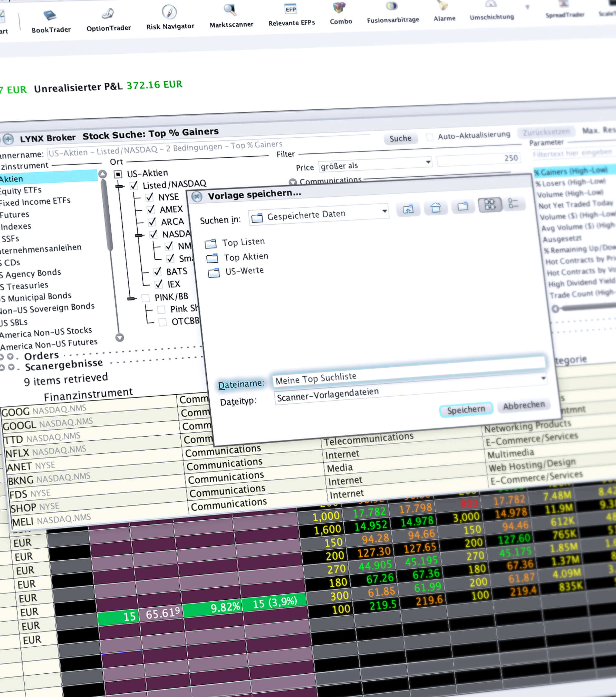Click the Abbrechen button
The image size is (616, 697).
point(524,405)
